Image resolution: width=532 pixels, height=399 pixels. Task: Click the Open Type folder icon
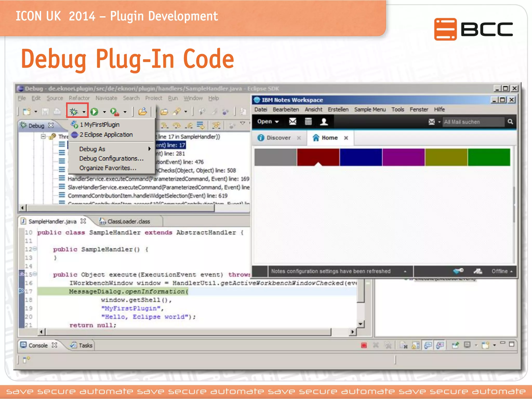tap(143, 112)
